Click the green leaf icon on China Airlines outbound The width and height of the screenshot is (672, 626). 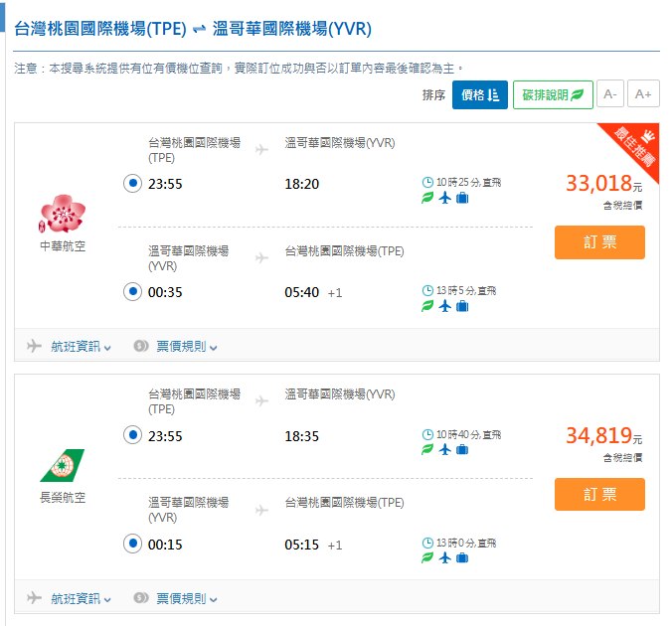(x=427, y=198)
